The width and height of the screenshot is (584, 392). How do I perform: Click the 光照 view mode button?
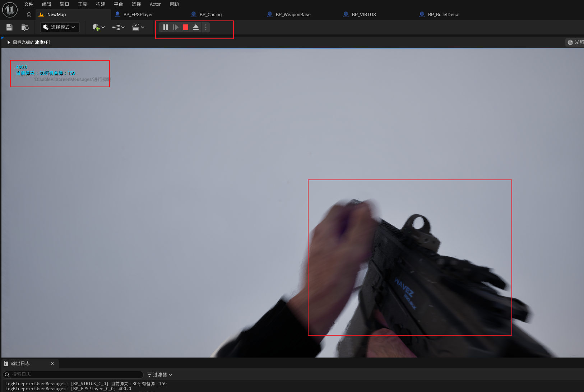pos(575,42)
